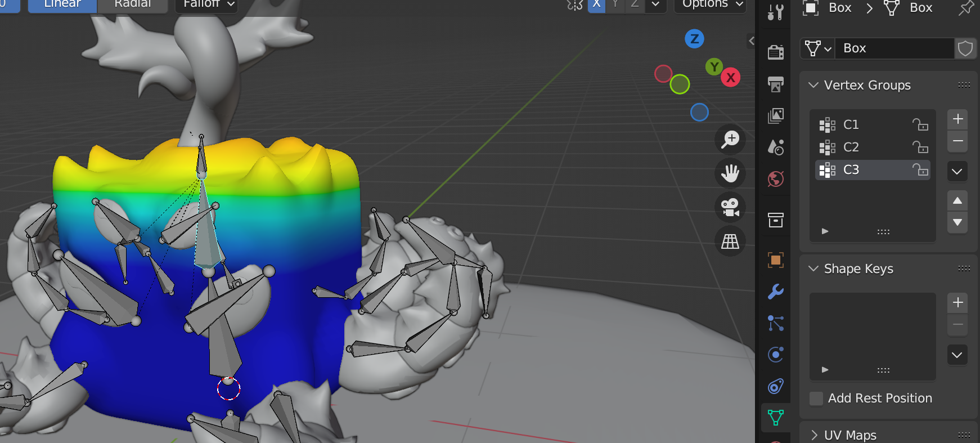
Task: Open the Render properties tab
Action: (x=776, y=52)
